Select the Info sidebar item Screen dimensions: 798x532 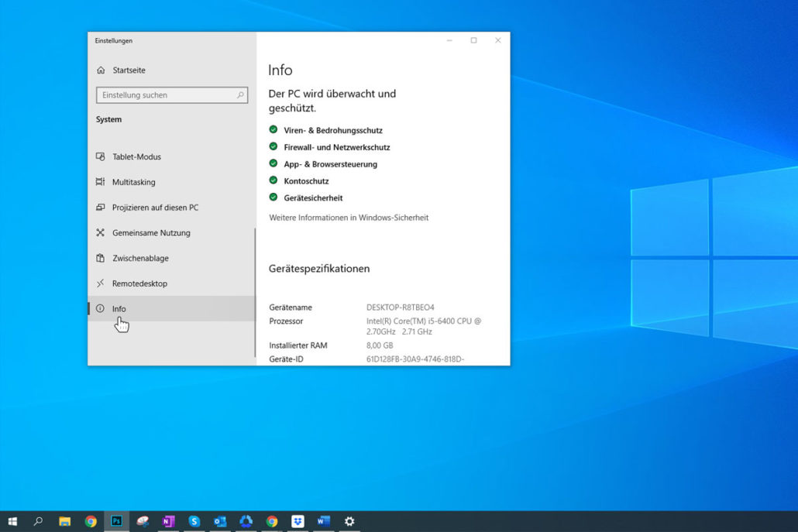point(119,309)
